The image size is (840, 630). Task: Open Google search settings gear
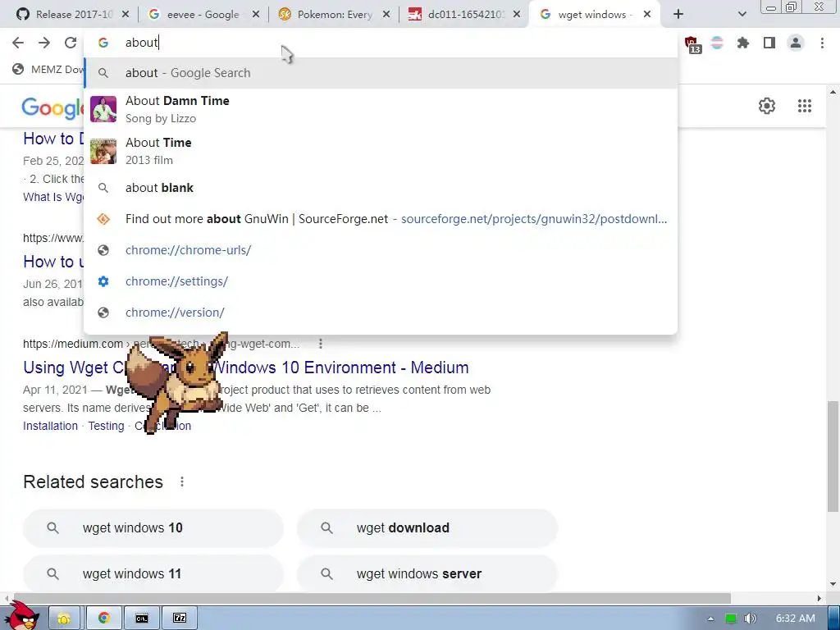coord(767,106)
